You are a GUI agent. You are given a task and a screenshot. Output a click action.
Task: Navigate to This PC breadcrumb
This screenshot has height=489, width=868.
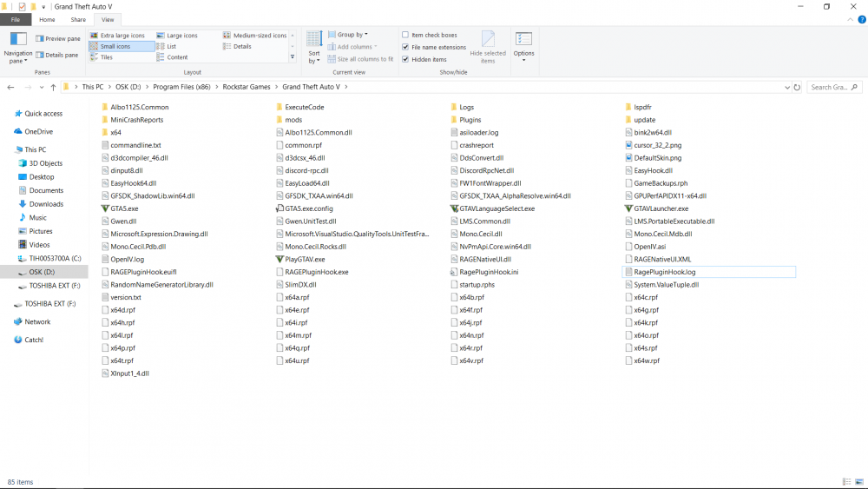(93, 87)
